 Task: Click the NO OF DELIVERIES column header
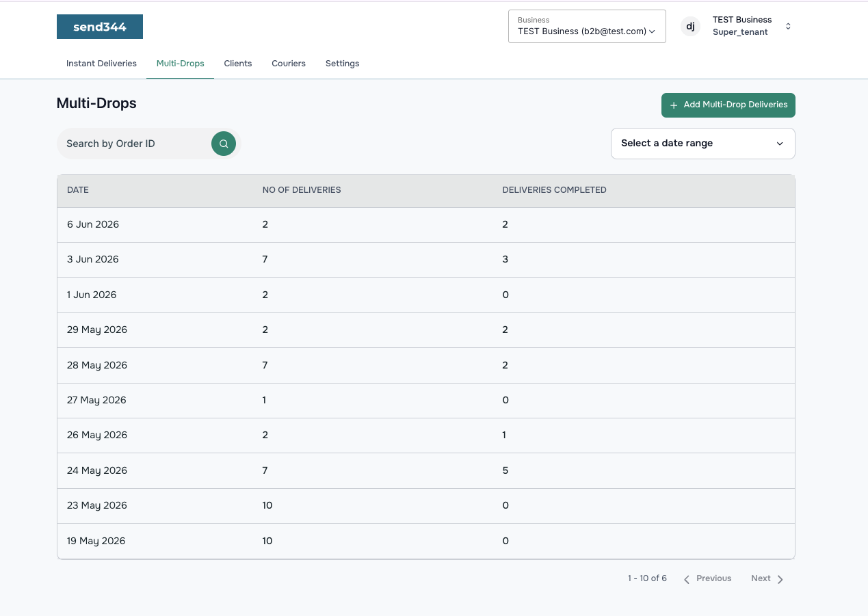pyautogui.click(x=302, y=190)
